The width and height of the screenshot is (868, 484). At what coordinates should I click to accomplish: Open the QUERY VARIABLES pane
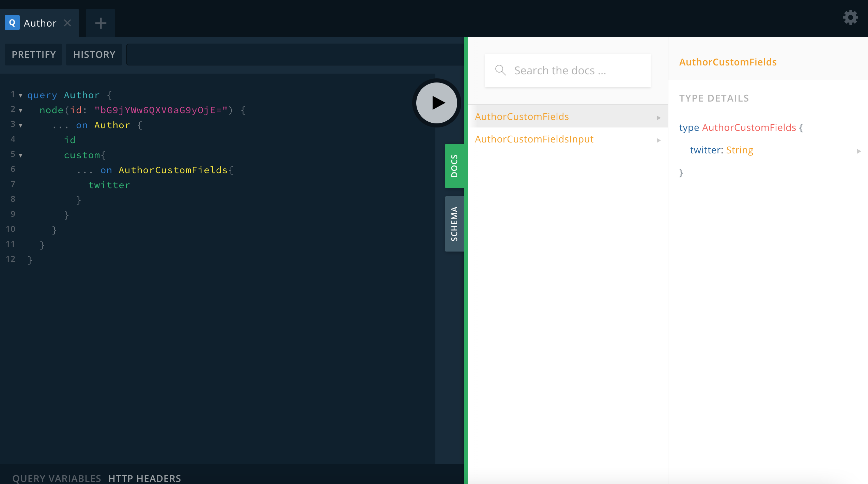[x=57, y=478]
